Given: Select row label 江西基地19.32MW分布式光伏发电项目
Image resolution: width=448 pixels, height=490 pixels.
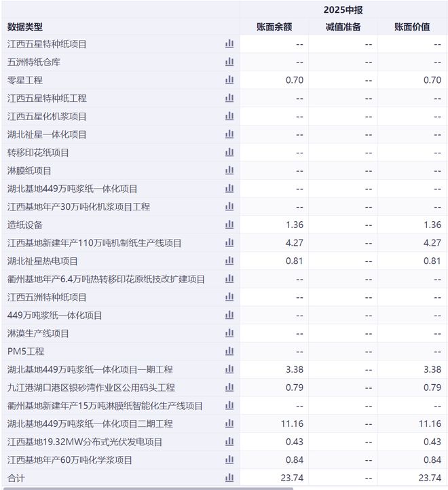Looking at the screenshot, I should point(85,442).
